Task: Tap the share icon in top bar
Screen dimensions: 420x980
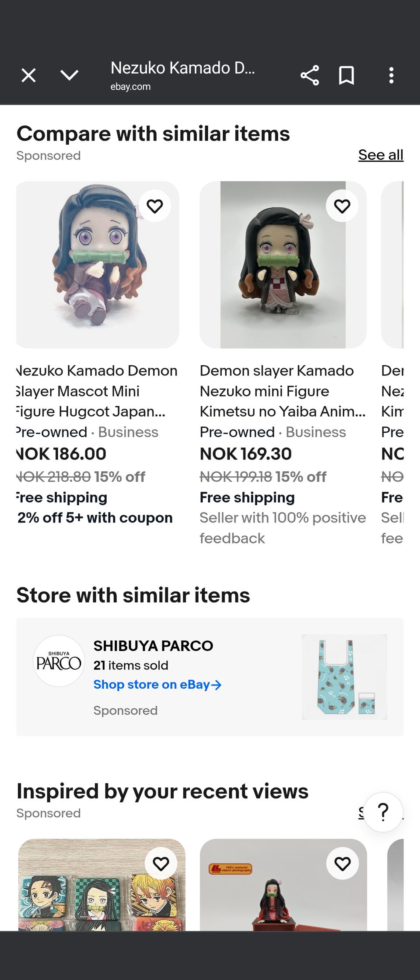Action: coord(309,75)
